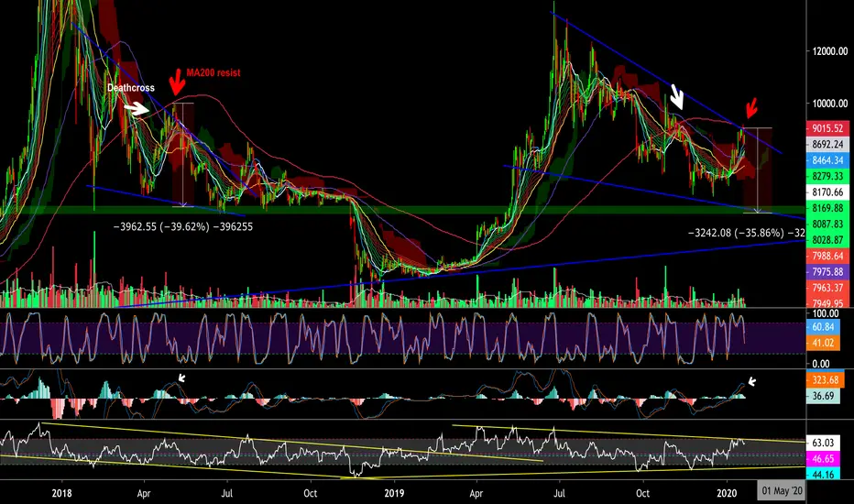Click the red 7988.64 price label

[827, 256]
